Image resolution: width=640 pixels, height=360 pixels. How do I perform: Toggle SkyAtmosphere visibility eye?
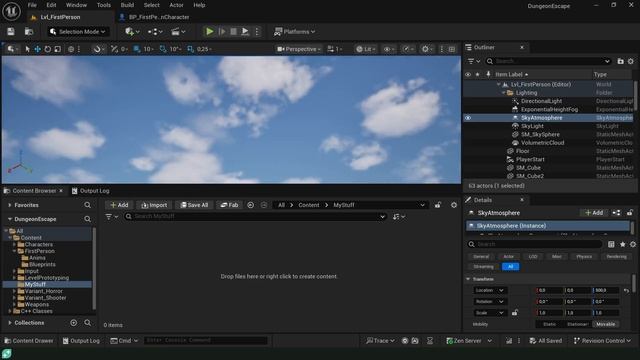pos(468,118)
